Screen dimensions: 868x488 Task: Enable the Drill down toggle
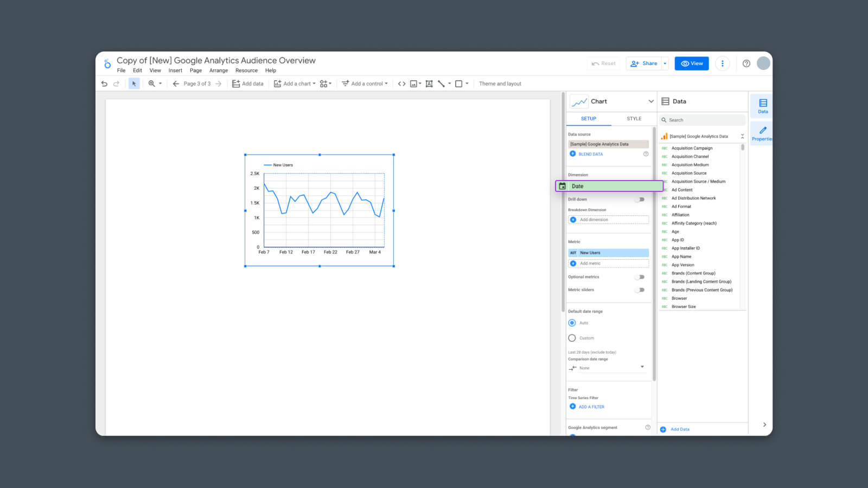(640, 200)
